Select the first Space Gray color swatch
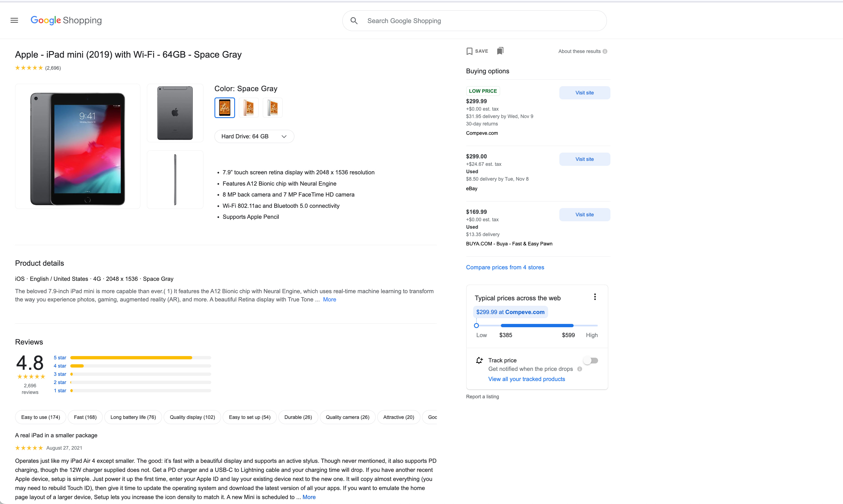This screenshot has height=504, width=843. (225, 108)
